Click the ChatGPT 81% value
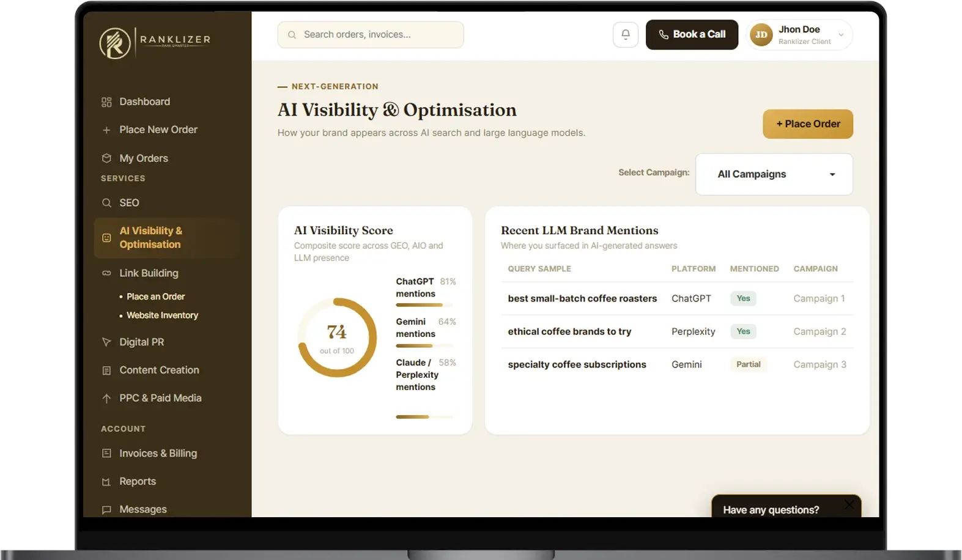 click(x=448, y=282)
